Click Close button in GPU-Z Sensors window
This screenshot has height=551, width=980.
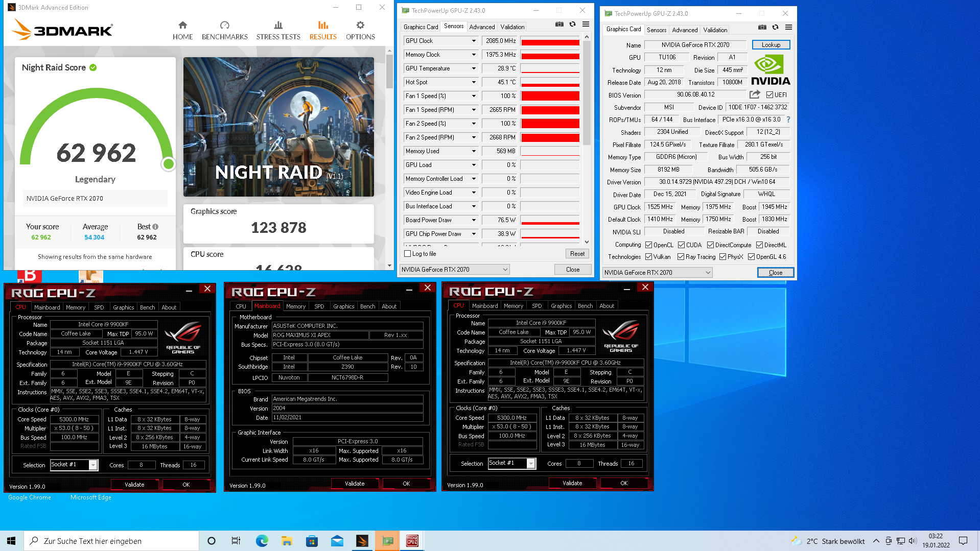pyautogui.click(x=573, y=270)
